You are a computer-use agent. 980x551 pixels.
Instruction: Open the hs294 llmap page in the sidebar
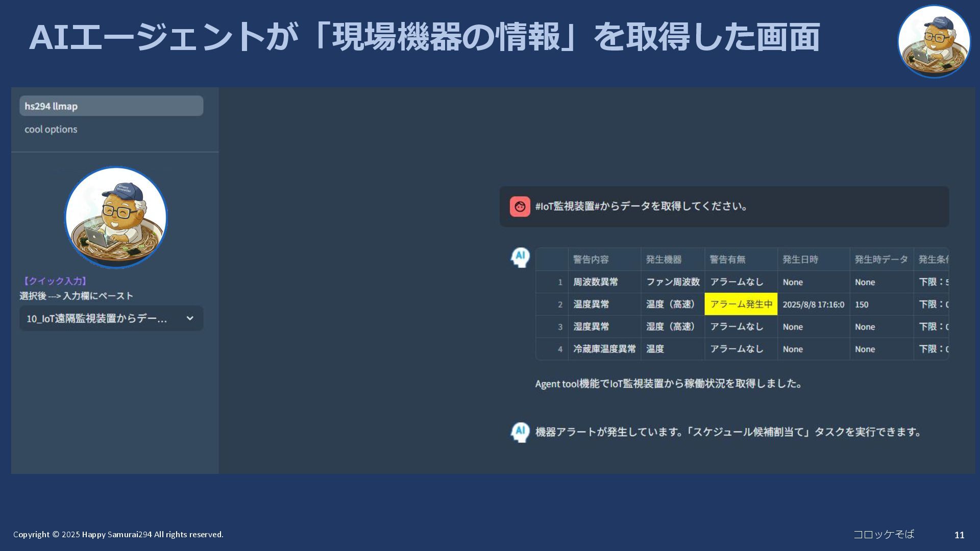coord(111,106)
